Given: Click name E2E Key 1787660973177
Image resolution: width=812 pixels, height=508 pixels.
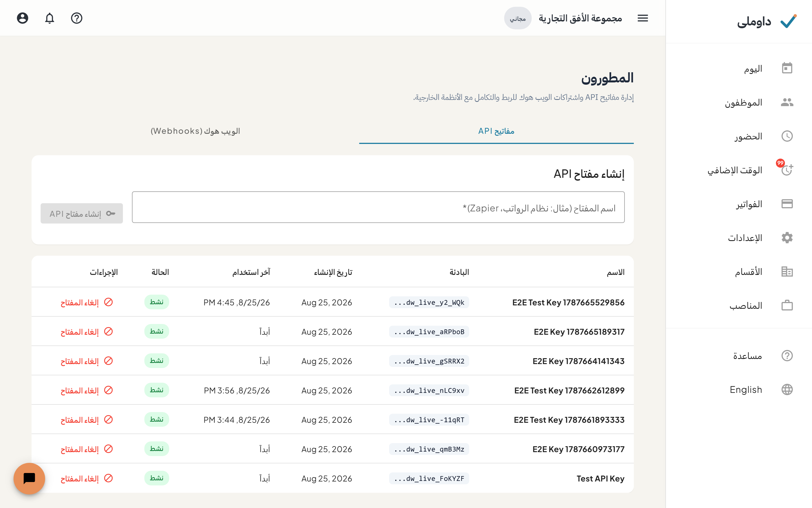Looking at the screenshot, I should (579, 449).
